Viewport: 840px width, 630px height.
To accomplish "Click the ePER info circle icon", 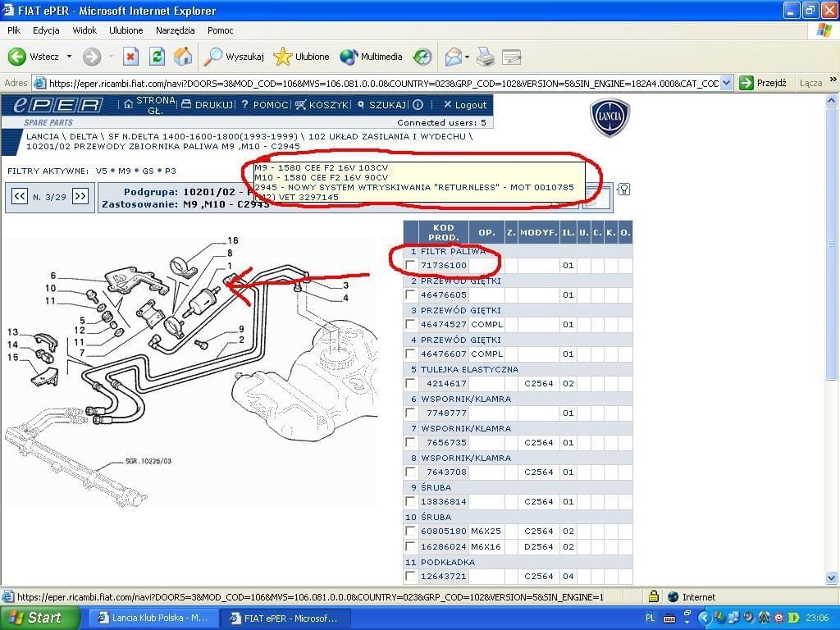I will point(418,104).
